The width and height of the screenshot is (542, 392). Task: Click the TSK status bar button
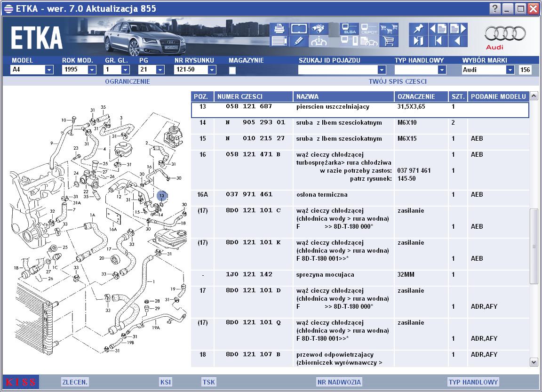coord(209,382)
